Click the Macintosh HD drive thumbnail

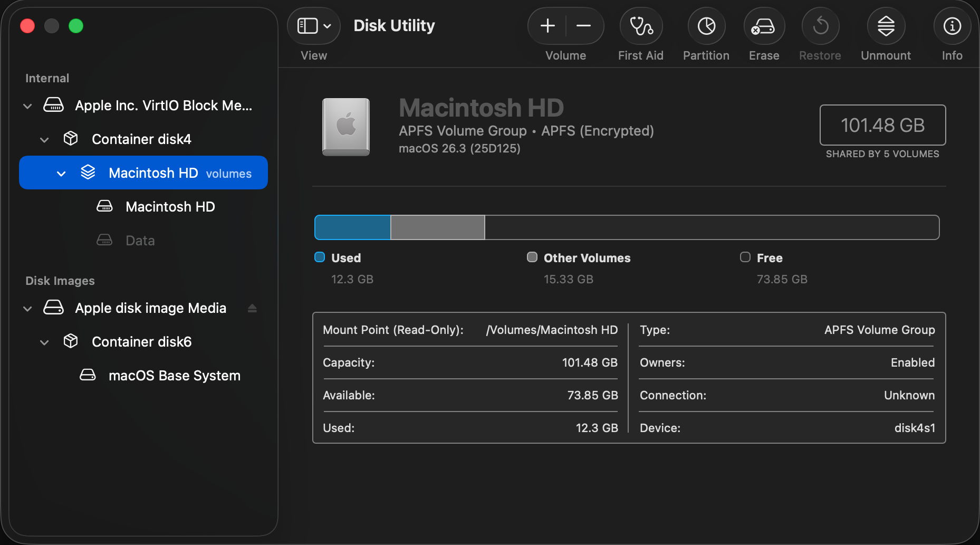[x=346, y=127]
